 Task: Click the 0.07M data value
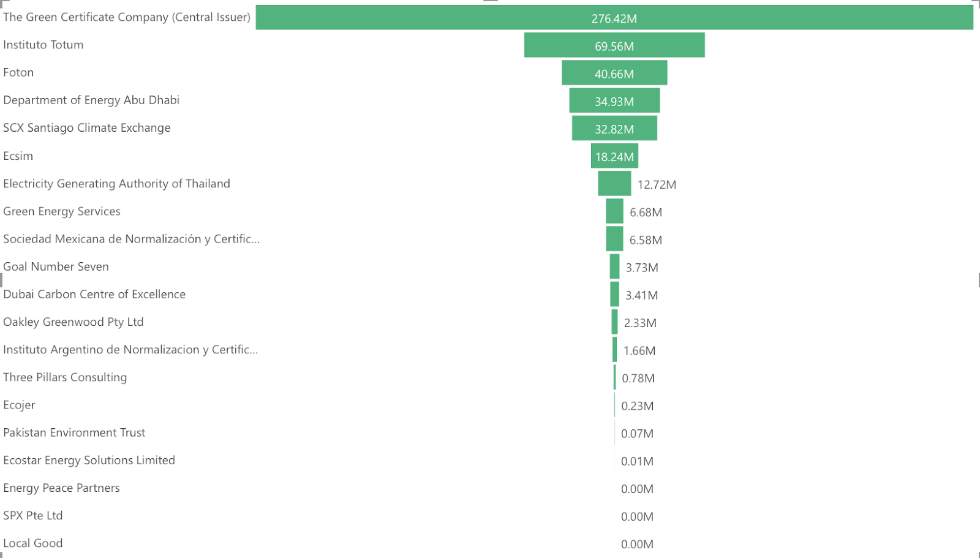point(637,434)
